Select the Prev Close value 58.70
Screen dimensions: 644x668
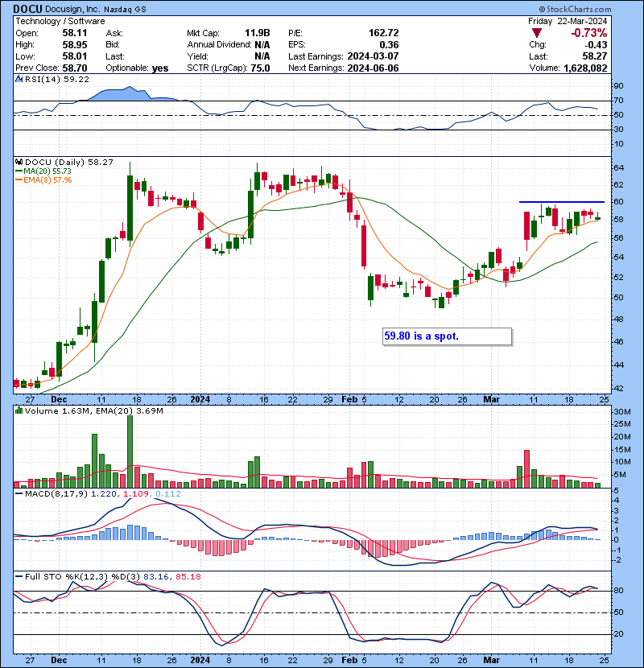coord(75,68)
